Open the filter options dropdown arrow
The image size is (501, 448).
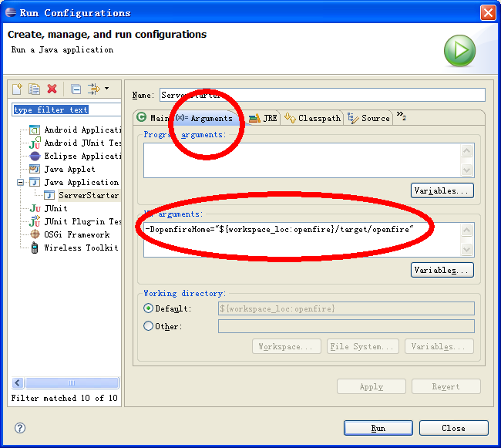pyautogui.click(x=106, y=88)
